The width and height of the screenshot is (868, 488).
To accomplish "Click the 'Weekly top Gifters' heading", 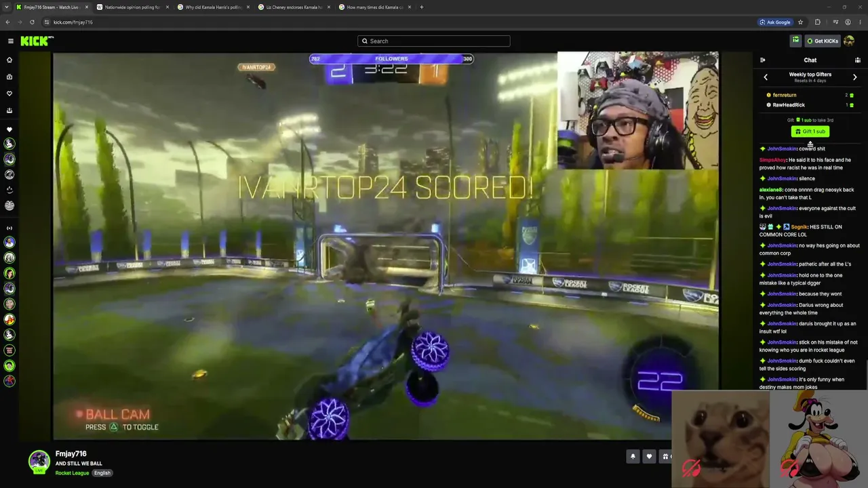I will (x=810, y=75).
